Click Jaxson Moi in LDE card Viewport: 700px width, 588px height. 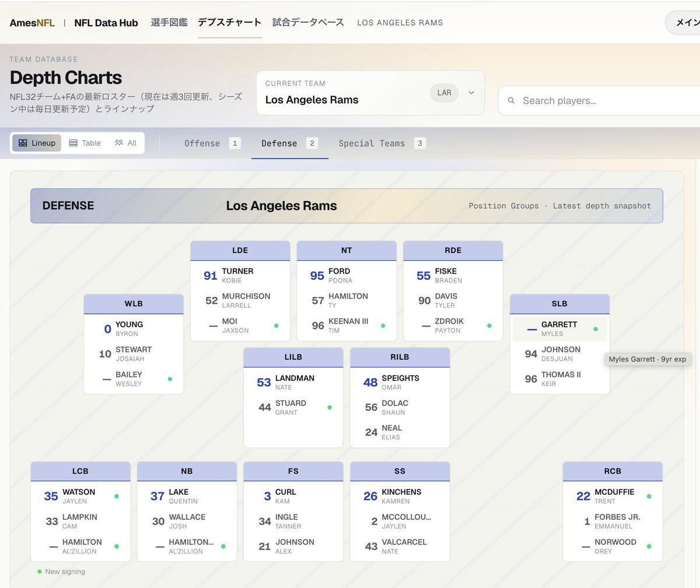tap(240, 325)
